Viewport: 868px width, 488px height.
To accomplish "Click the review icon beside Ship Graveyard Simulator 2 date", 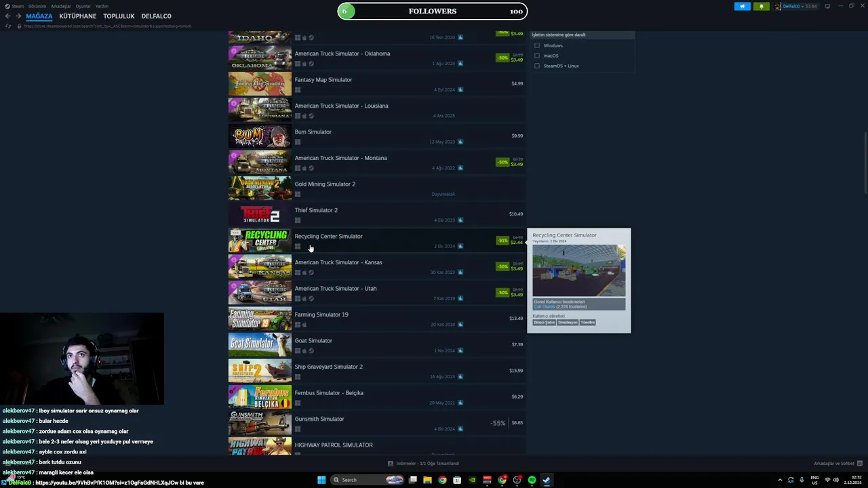I will 460,377.
